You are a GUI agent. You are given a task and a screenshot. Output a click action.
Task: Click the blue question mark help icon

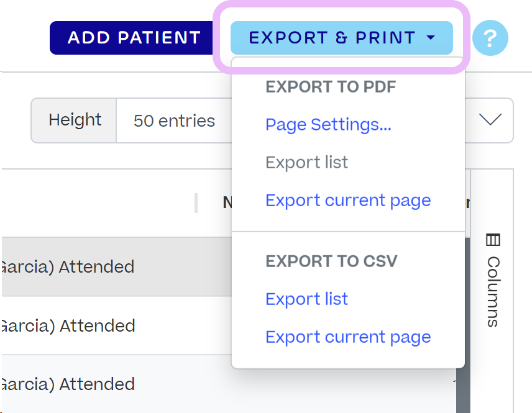[x=490, y=39]
